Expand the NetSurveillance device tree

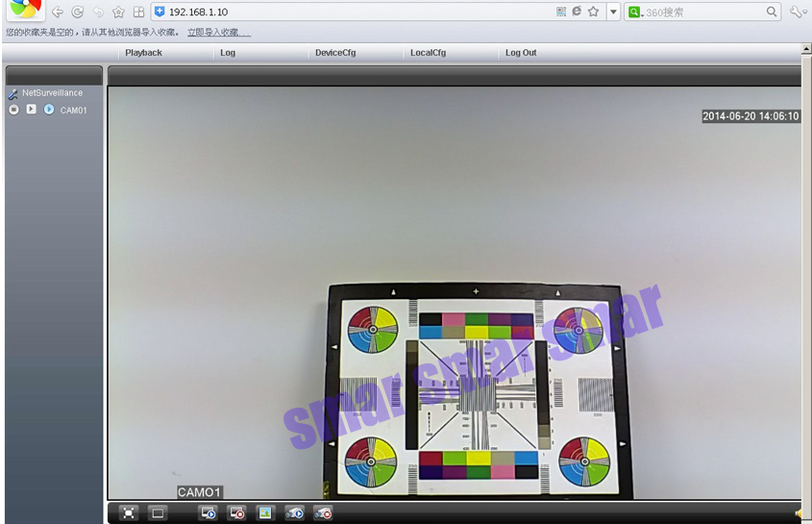(13, 93)
